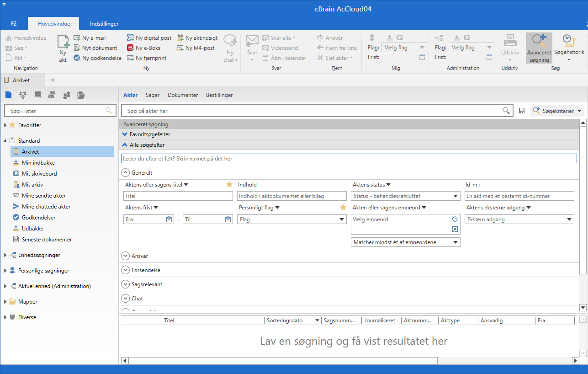Click the people group icon in the sidebar toolbar

tap(67, 95)
